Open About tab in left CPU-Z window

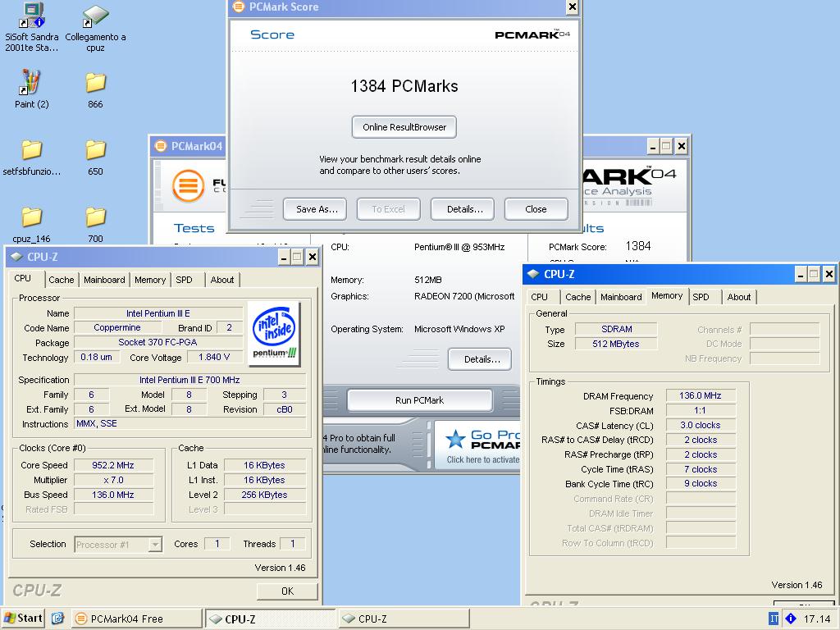pos(221,280)
